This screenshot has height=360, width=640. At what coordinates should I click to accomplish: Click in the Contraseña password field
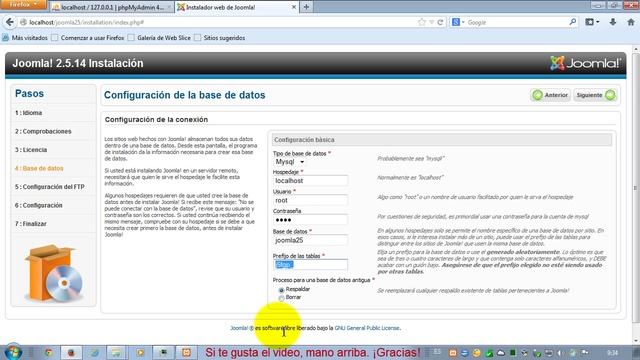coord(310,220)
